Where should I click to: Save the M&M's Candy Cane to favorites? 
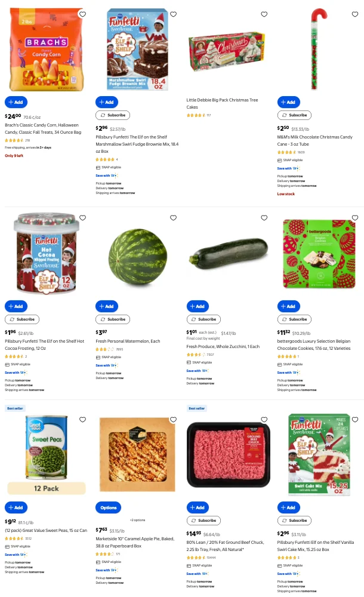pos(355,14)
